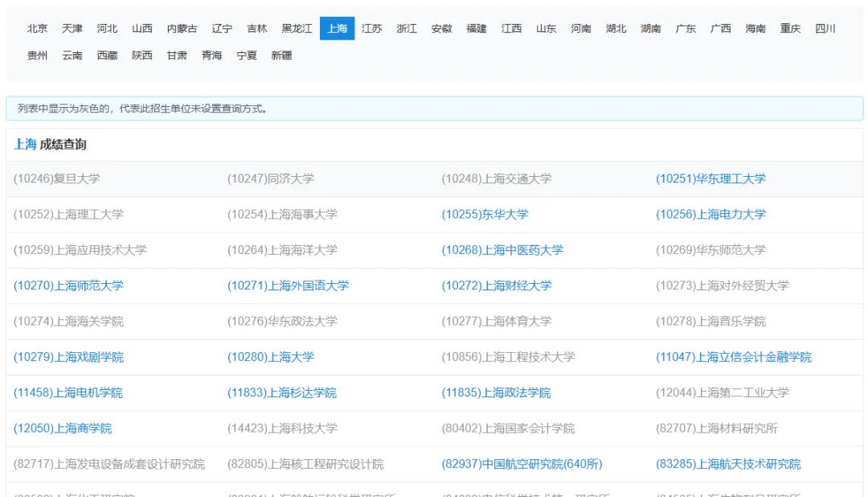
Task: Select the 海南 tab
Action: point(755,28)
